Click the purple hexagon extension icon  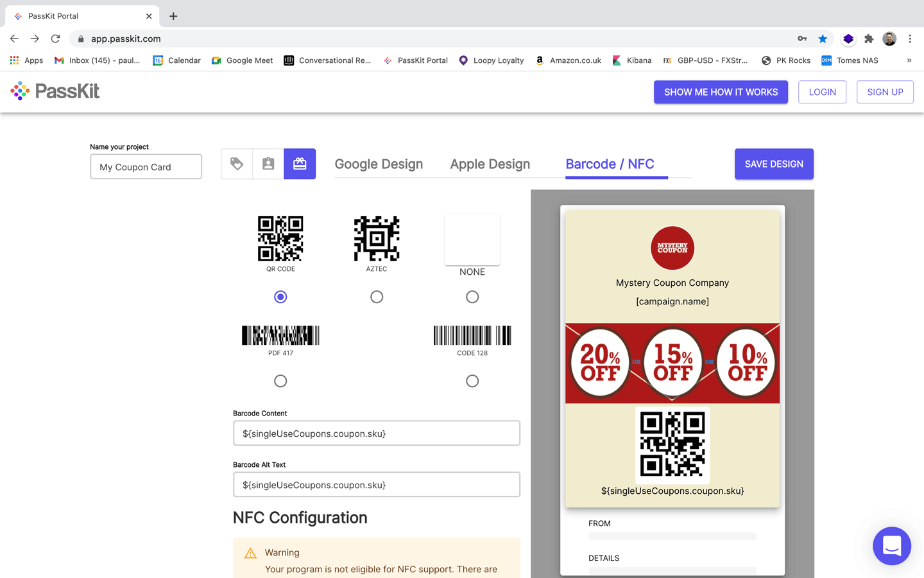pos(848,39)
